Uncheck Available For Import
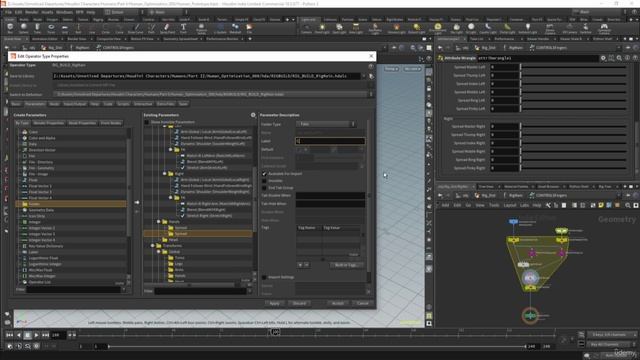The image size is (640, 360). click(264, 174)
